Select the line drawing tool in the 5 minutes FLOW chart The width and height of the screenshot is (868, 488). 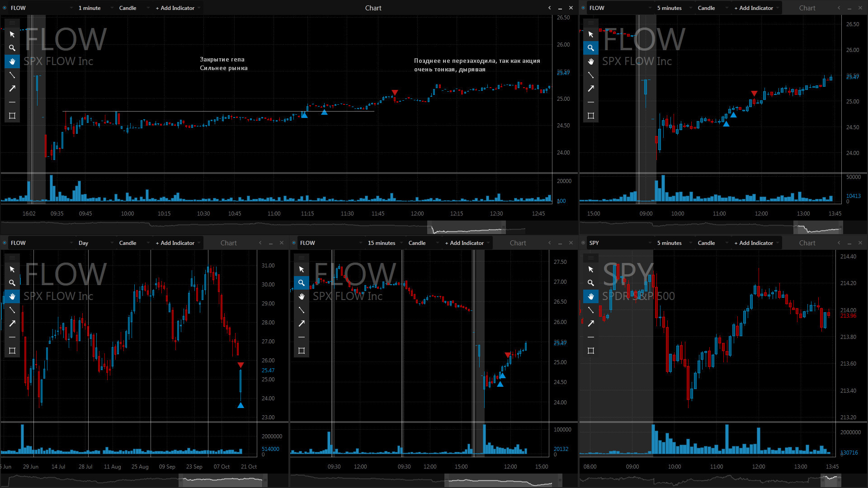591,75
